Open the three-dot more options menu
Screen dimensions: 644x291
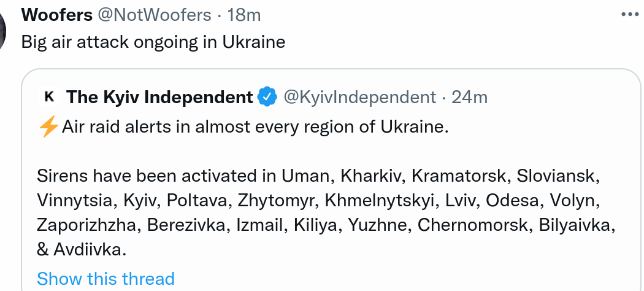[x=631, y=15]
